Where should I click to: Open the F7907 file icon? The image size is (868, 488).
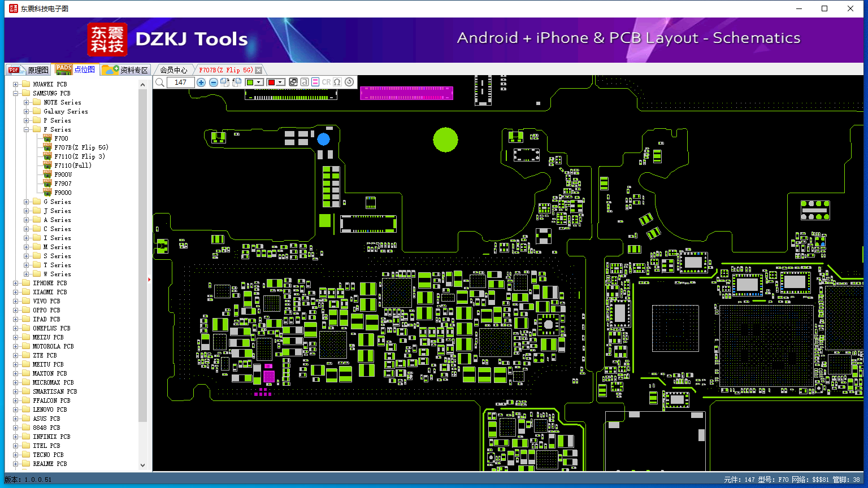click(x=47, y=184)
